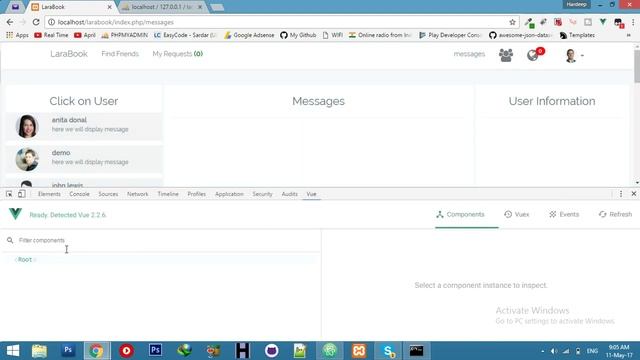
Task: Open the My Github bookmark
Action: coord(298,35)
